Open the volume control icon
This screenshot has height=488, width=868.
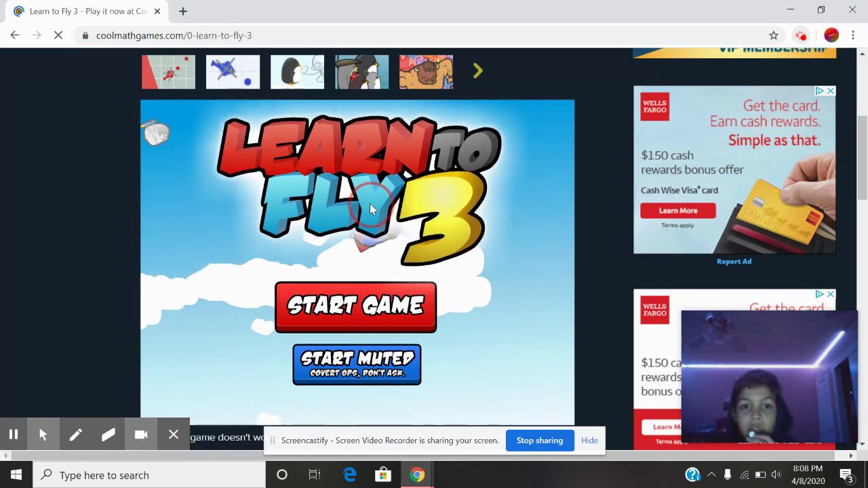point(776,475)
